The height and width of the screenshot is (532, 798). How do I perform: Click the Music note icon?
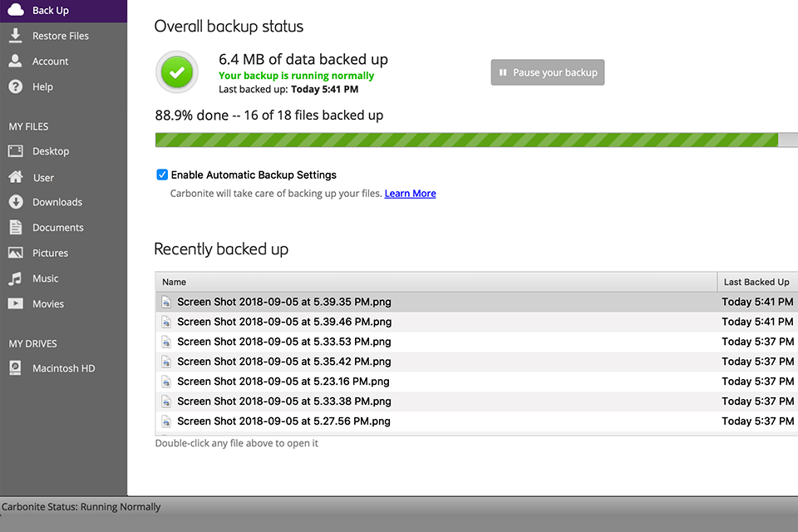15,278
